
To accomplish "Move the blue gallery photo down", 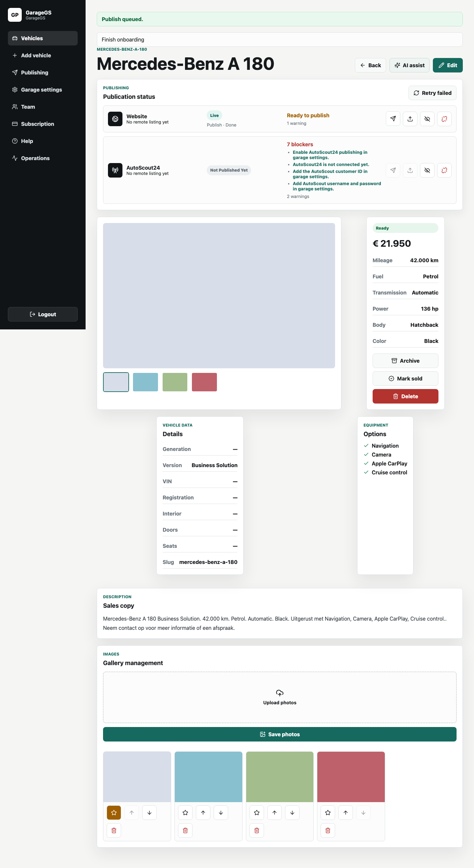I will (x=221, y=812).
